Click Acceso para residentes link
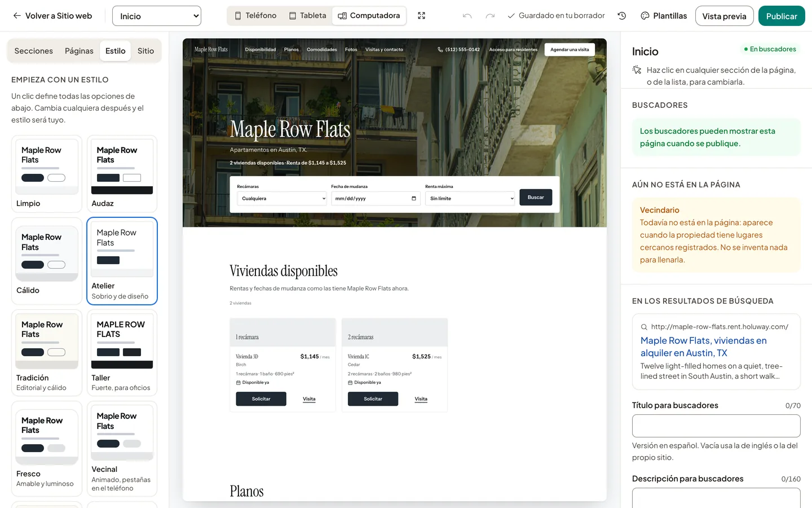The image size is (812, 508). click(513, 50)
